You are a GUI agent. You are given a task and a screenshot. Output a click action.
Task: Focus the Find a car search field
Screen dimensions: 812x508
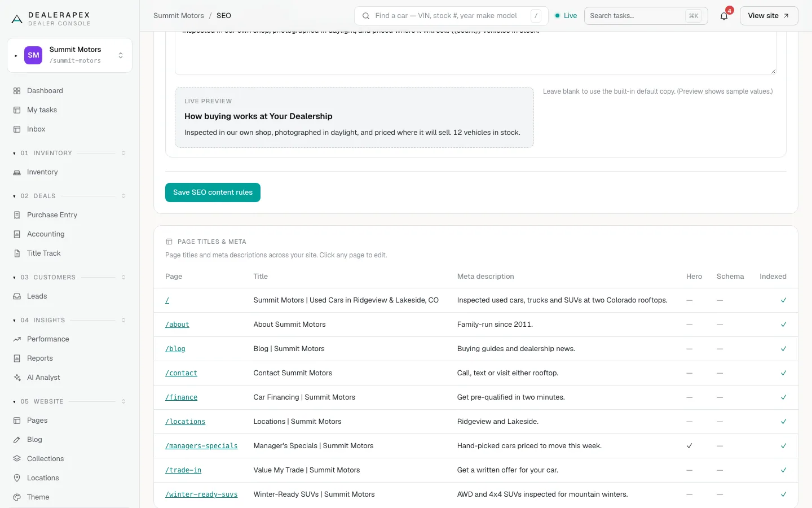click(451, 16)
